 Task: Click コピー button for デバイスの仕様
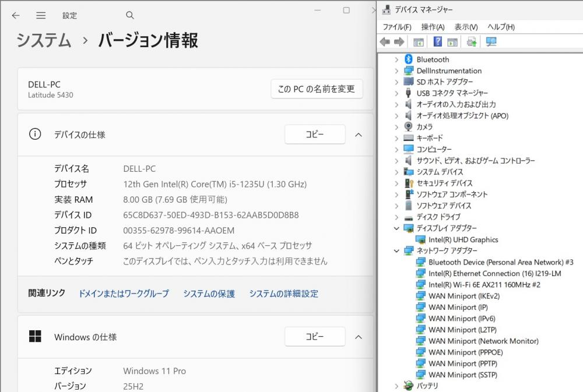pos(315,134)
